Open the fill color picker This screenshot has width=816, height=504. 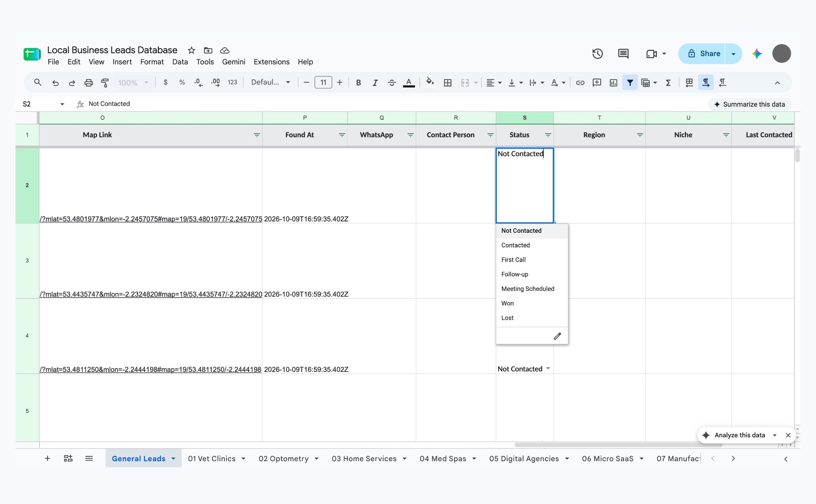pos(430,82)
